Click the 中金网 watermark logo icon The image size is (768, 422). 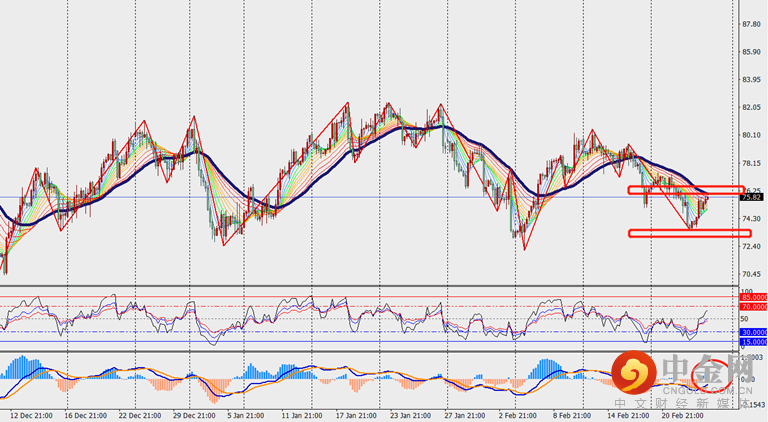pos(631,373)
